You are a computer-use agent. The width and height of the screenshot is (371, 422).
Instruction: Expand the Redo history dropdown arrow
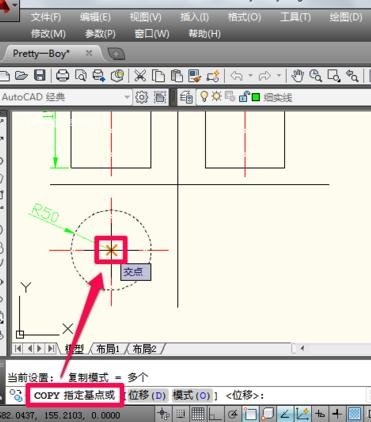(x=278, y=76)
